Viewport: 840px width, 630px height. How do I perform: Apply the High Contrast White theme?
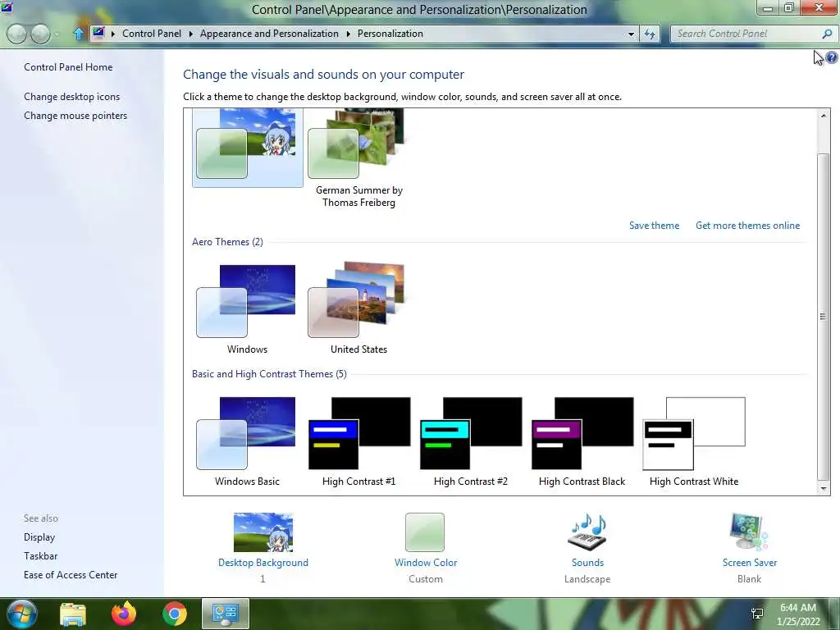pyautogui.click(x=694, y=441)
